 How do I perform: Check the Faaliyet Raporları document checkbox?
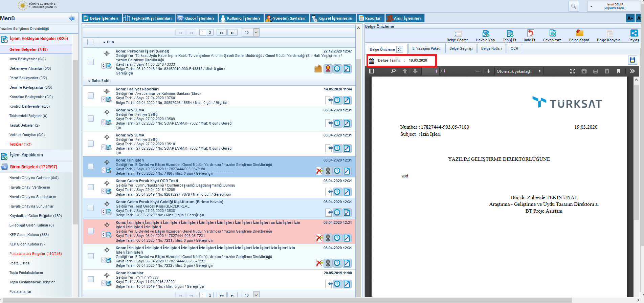pyautogui.click(x=91, y=95)
